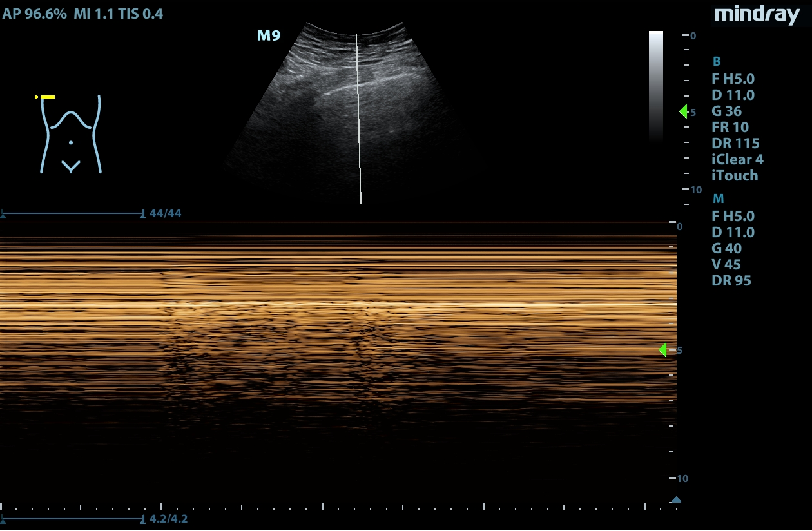Click the 4.2/4.2 time counter text

coord(168,518)
